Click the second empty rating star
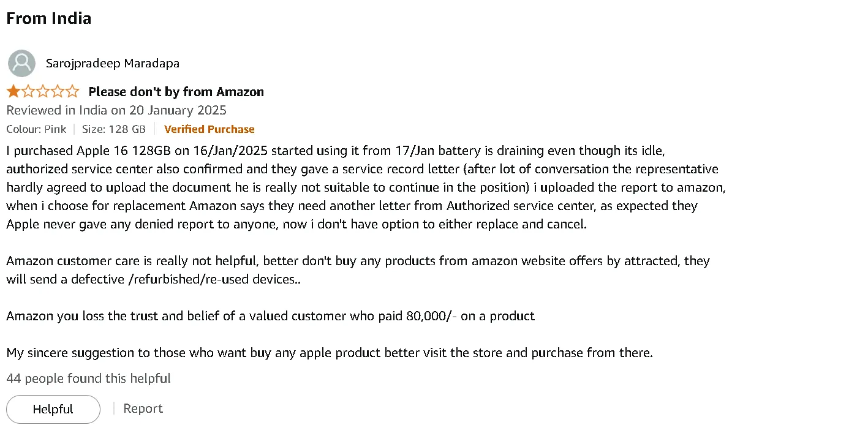Viewport: 868px width, 425px height. [x=28, y=92]
